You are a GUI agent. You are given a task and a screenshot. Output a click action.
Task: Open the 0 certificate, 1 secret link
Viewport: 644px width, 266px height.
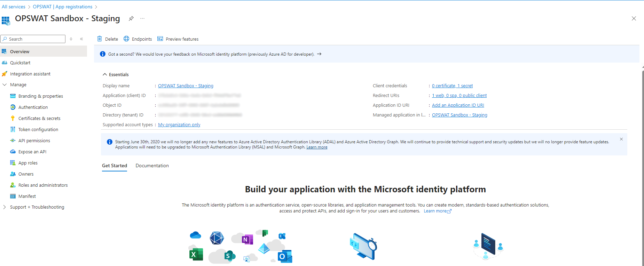[452, 86]
